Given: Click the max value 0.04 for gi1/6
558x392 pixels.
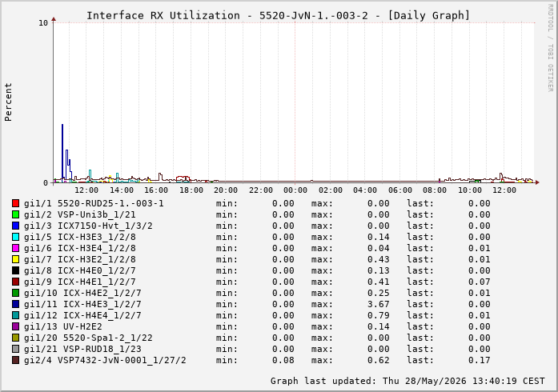Looking at the screenshot, I should pos(379,248).
